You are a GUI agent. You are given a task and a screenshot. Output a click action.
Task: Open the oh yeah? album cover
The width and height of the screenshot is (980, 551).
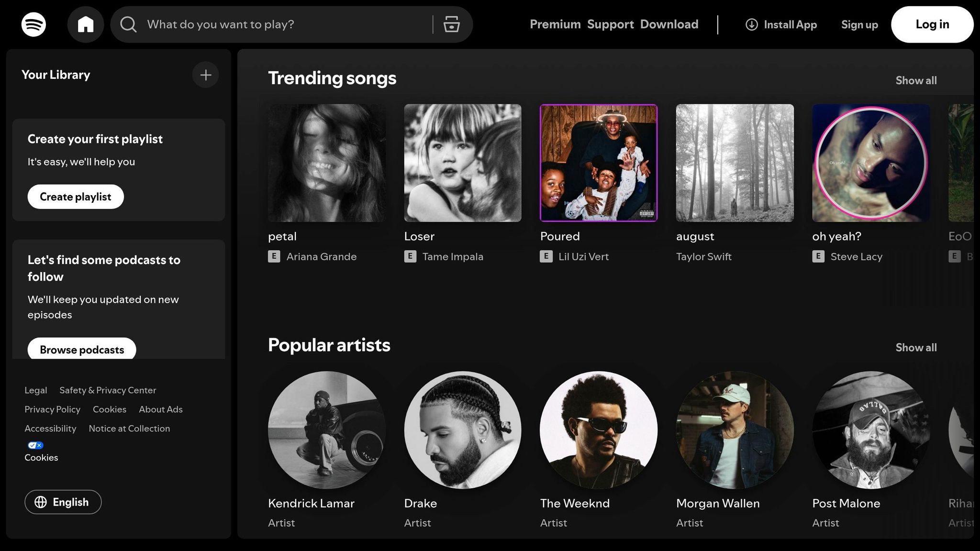click(871, 163)
